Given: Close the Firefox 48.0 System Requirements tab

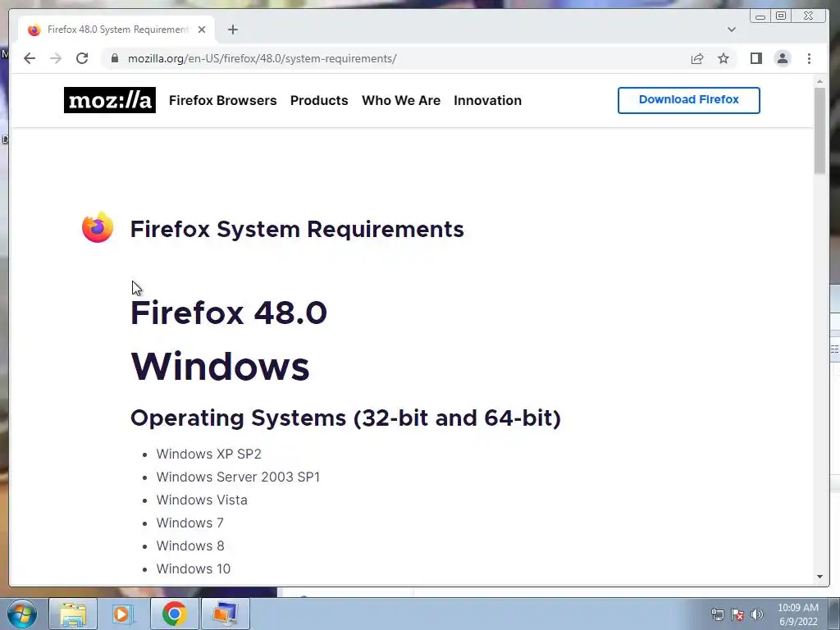Looking at the screenshot, I should pyautogui.click(x=202, y=30).
